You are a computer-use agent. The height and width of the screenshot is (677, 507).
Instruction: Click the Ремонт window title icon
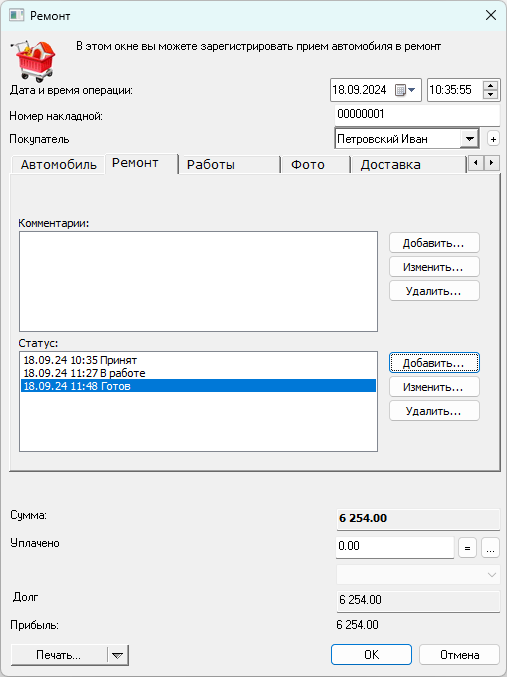pyautogui.click(x=16, y=16)
